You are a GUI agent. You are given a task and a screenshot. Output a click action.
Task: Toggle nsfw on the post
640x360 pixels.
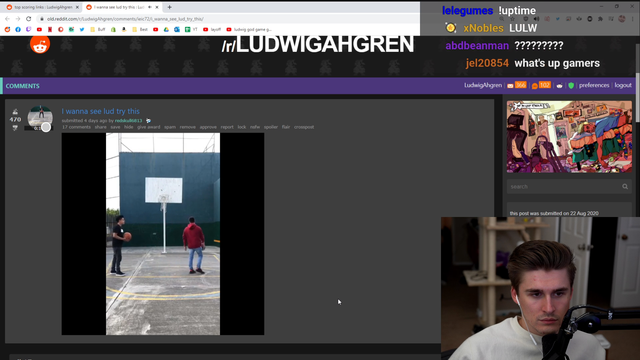click(255, 127)
